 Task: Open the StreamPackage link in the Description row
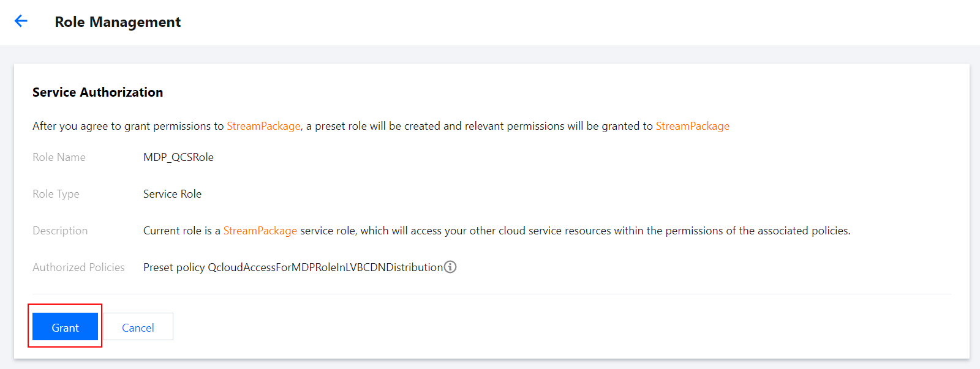[x=260, y=231]
